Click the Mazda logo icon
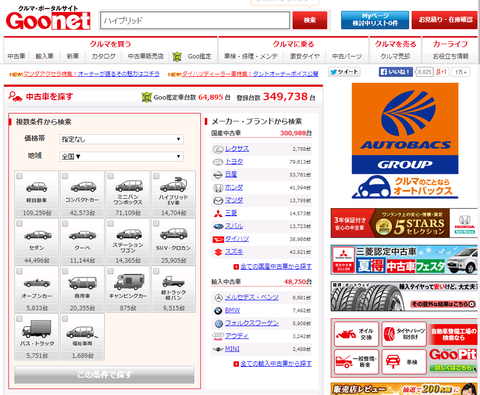The image size is (480, 395). (218, 200)
